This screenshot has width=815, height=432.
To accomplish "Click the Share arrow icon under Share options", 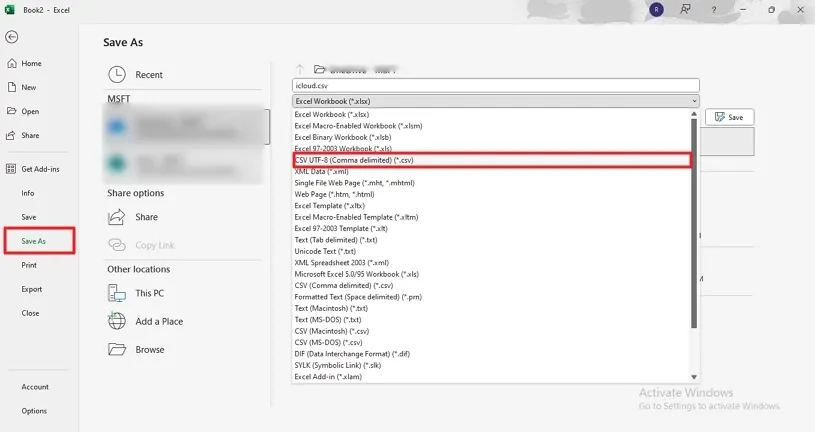I will [x=116, y=217].
